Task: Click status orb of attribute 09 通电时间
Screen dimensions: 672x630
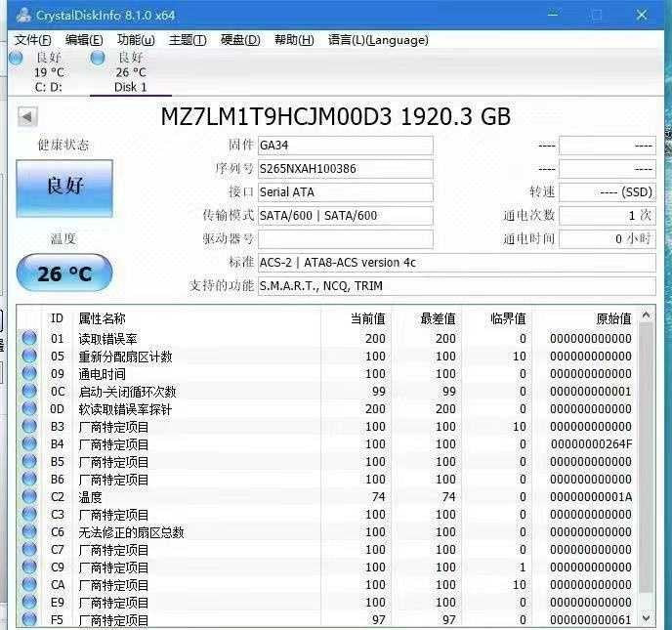Action: (x=29, y=373)
